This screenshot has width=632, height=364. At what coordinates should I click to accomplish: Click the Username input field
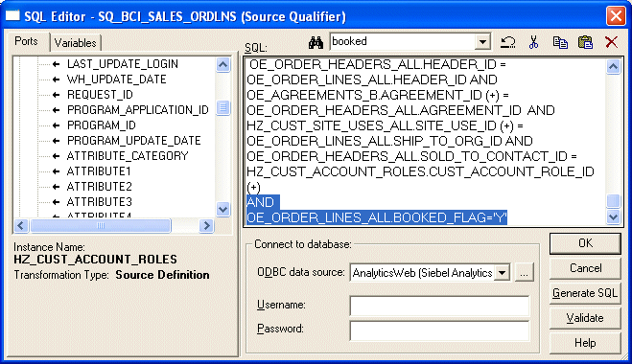click(x=439, y=306)
